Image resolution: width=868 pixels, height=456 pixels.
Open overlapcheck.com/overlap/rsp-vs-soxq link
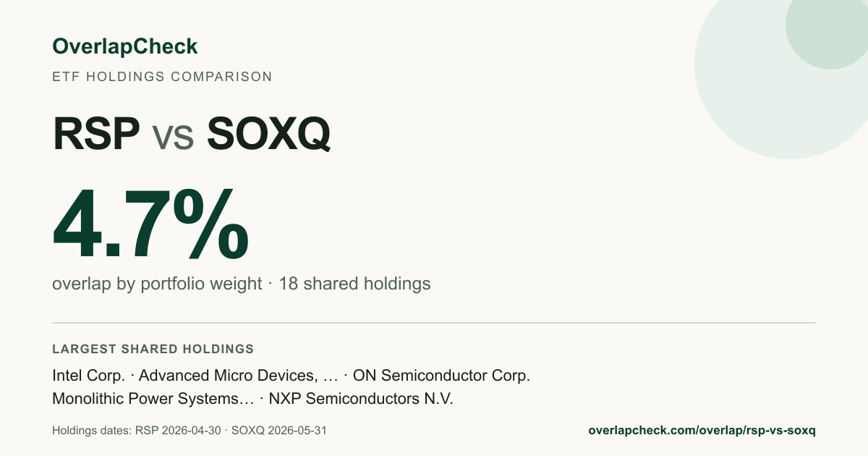pos(702,431)
